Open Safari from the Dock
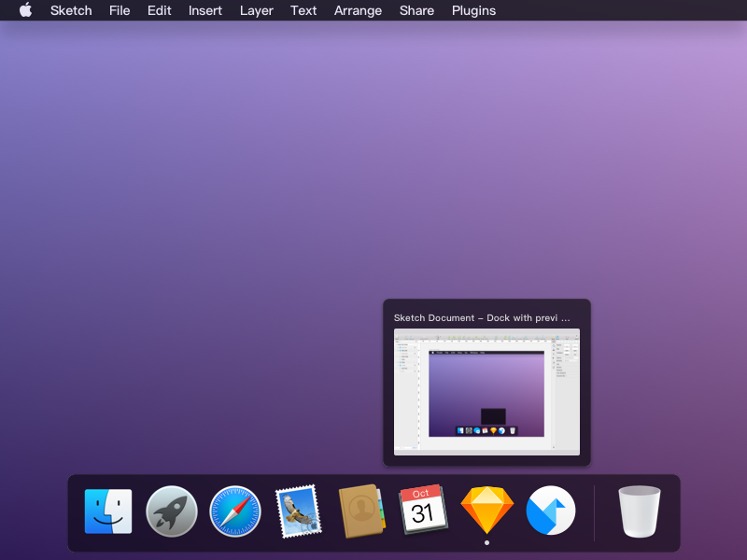This screenshot has width=747, height=560. [x=234, y=511]
